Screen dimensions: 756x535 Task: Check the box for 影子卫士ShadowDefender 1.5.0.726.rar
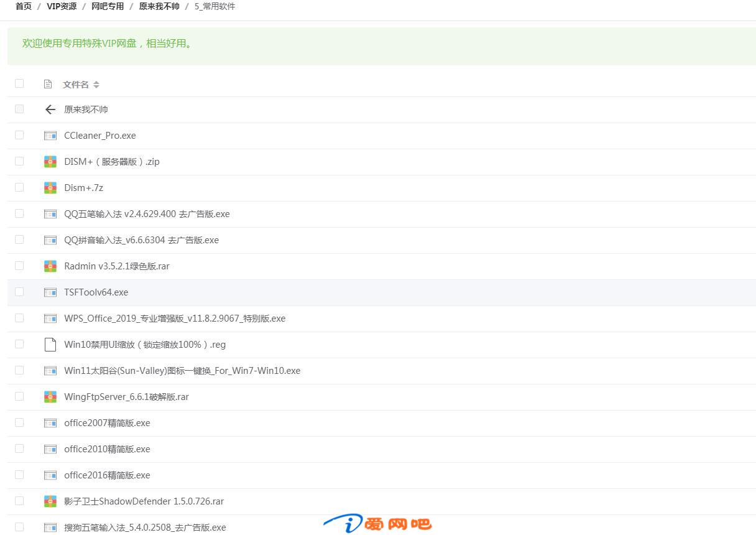(x=19, y=501)
